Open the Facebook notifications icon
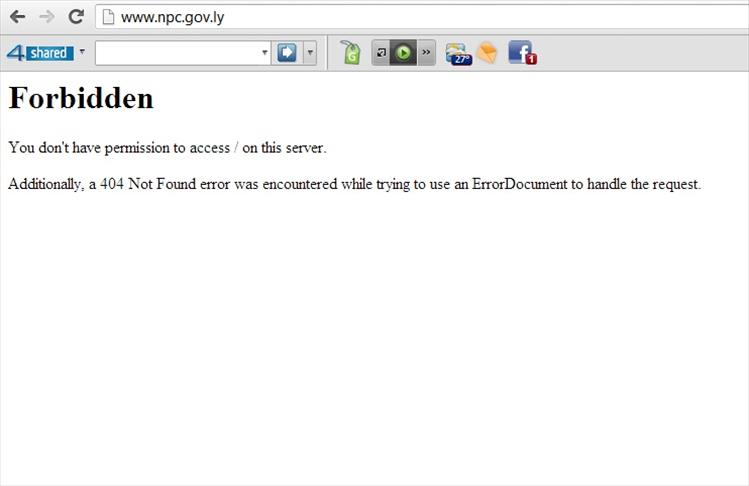The image size is (749, 486). [x=522, y=53]
